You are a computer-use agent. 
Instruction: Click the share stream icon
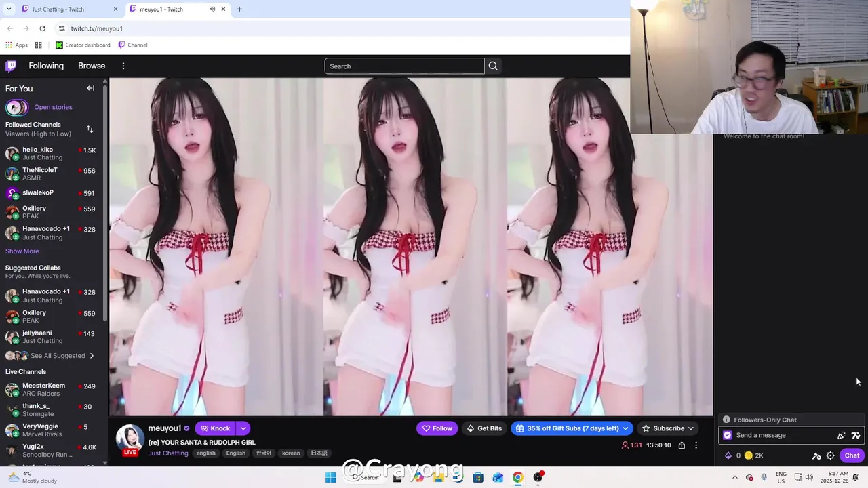point(682,445)
